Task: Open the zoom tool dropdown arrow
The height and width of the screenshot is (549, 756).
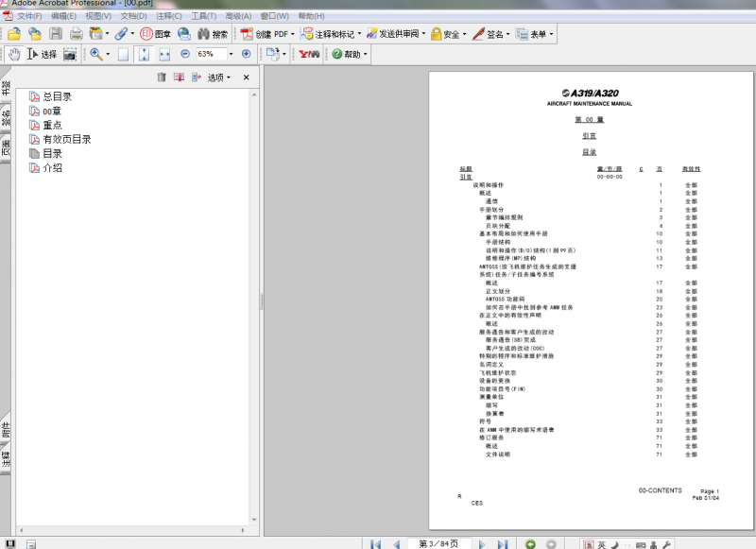Action: click(x=108, y=54)
